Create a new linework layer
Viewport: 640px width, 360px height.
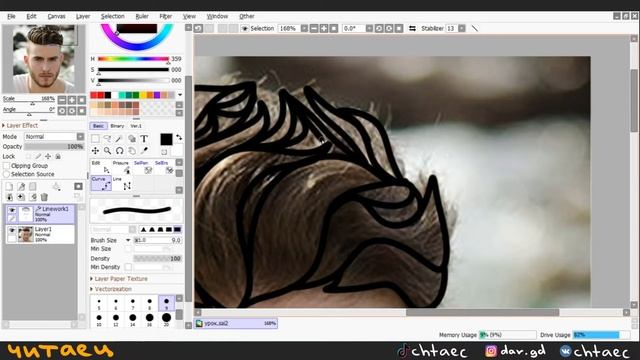tap(21, 187)
